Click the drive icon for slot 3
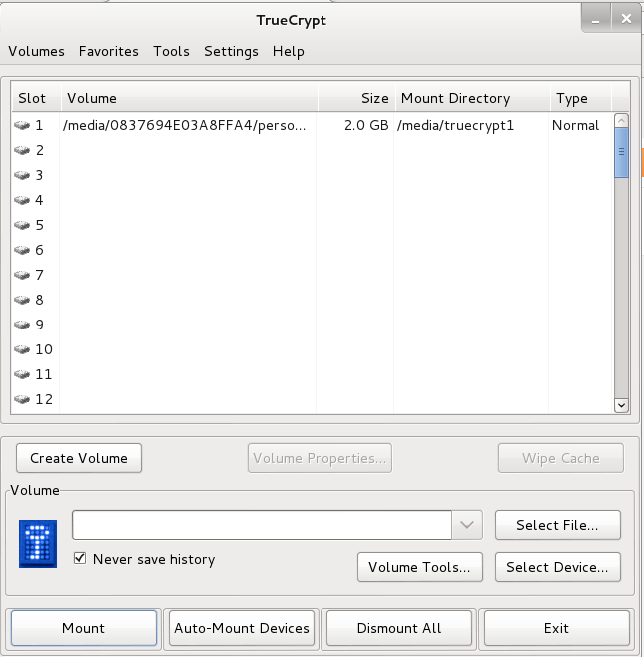Viewport: 644px width, 657px height. (x=22, y=175)
